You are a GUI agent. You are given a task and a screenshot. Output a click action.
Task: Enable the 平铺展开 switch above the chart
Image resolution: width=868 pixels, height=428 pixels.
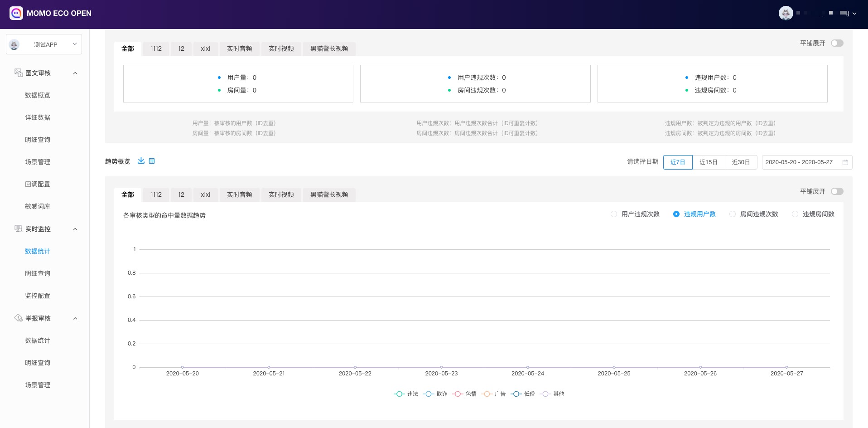pyautogui.click(x=837, y=191)
